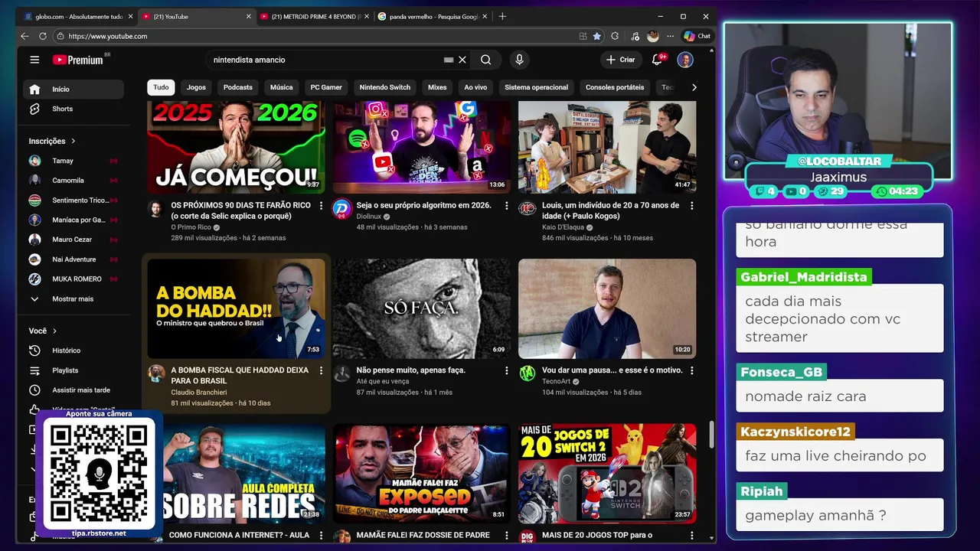
Task: Open options for A BOMBA FISCAL video
Action: 321,370
